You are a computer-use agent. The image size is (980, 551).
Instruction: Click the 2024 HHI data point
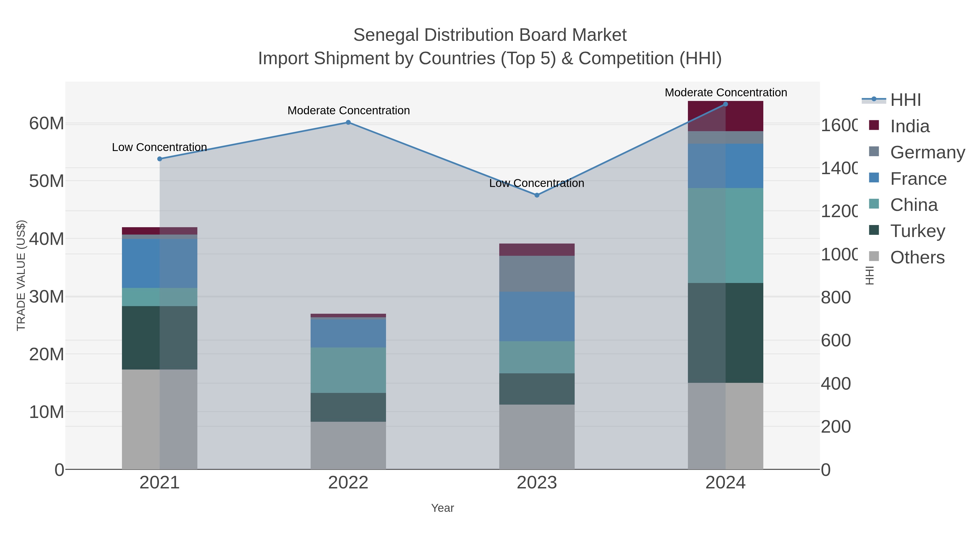[x=725, y=104]
